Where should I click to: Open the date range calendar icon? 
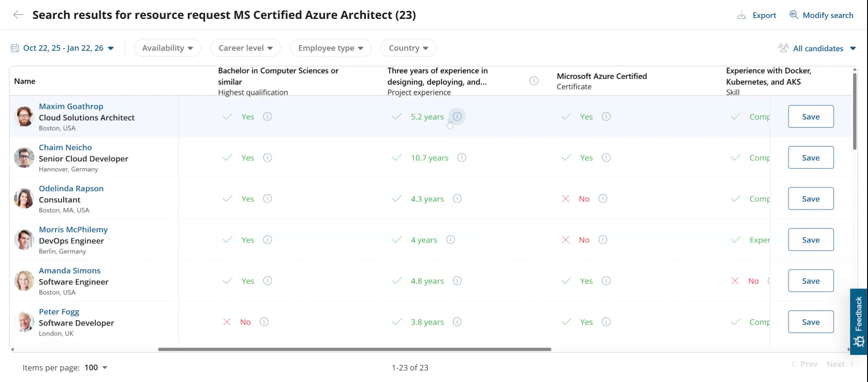coord(15,48)
